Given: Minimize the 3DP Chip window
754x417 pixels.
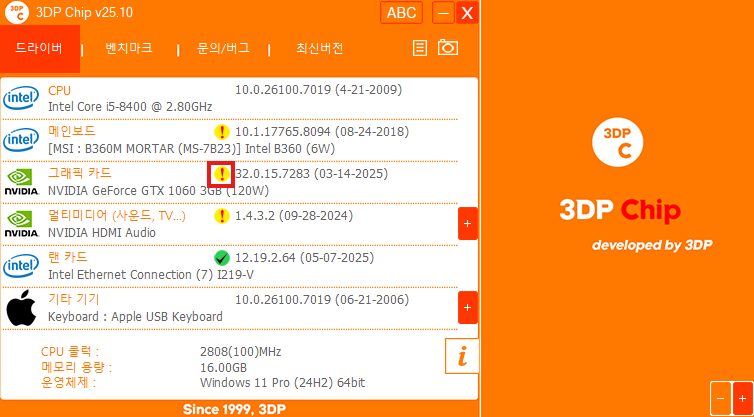Looking at the screenshot, I should (443, 13).
